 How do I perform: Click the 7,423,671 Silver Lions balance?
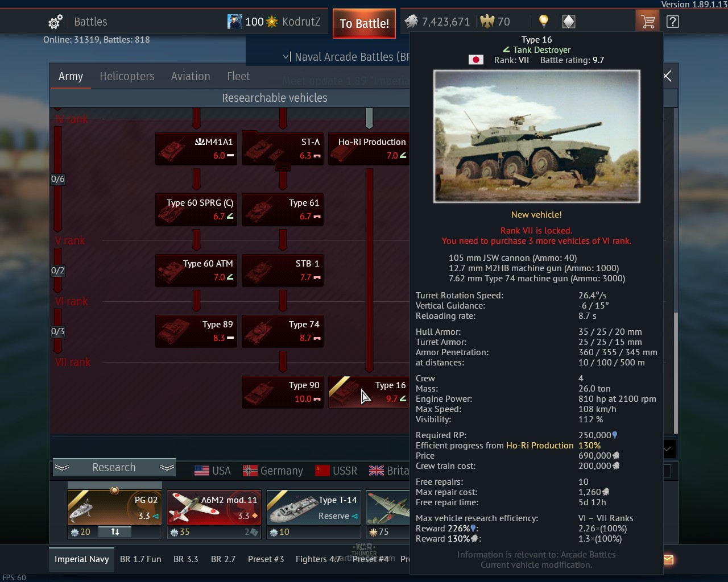(446, 22)
